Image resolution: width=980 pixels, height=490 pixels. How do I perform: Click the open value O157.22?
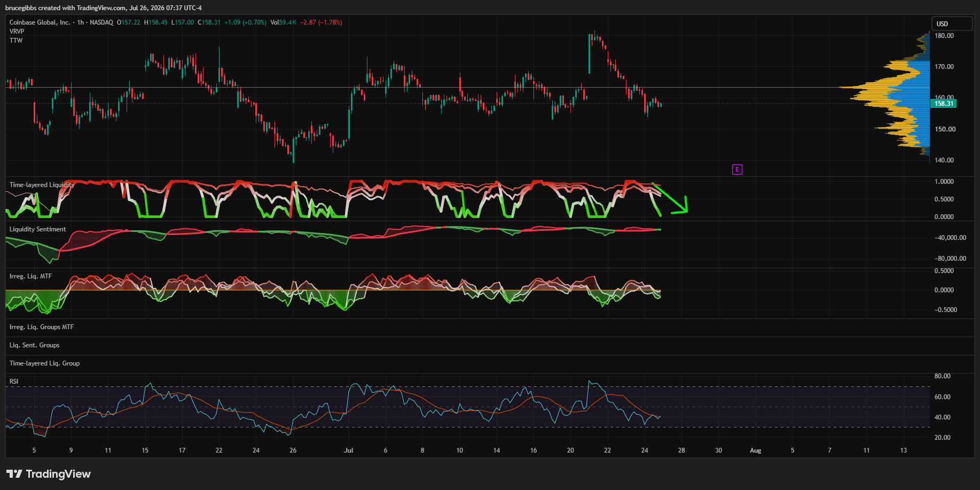pyautogui.click(x=129, y=22)
